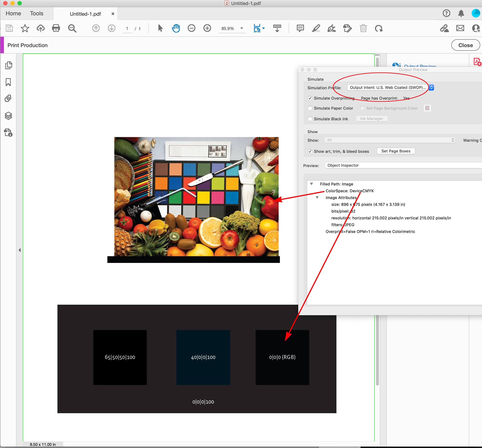Switch to the Tools tab
The height and width of the screenshot is (448, 482).
(x=37, y=13)
